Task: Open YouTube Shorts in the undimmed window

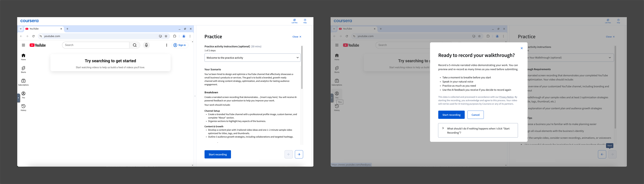Action: (24, 70)
